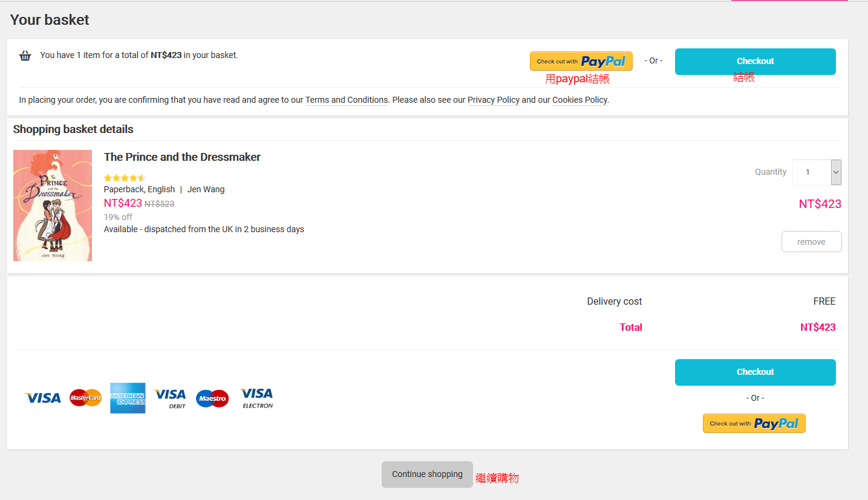Open the Terms and Conditions link
The height and width of the screenshot is (500, 868).
pyautogui.click(x=347, y=100)
